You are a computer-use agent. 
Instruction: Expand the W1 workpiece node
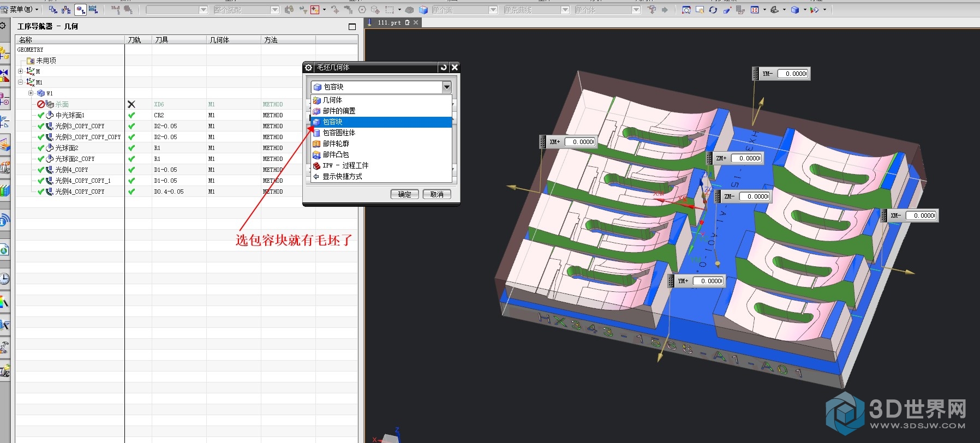click(x=31, y=93)
